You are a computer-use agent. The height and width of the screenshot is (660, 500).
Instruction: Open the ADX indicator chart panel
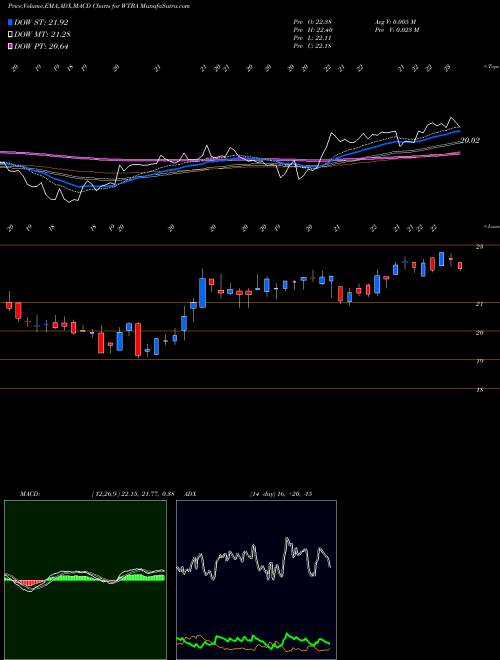[x=256, y=580]
